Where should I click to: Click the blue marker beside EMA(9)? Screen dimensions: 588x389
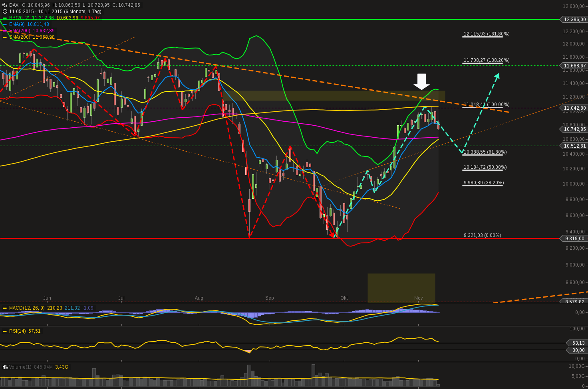coord(5,24)
